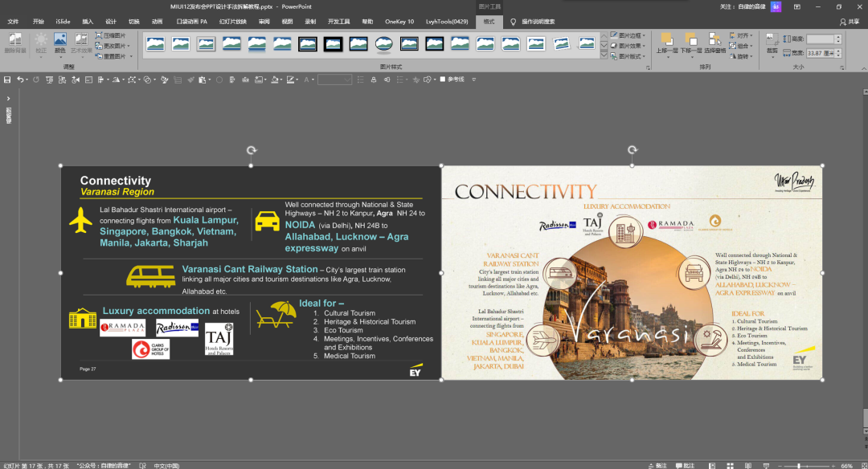Screen dimensions: 868x469
Task: Open the Picture Effects (图片效果) dropdown
Action: [628, 46]
